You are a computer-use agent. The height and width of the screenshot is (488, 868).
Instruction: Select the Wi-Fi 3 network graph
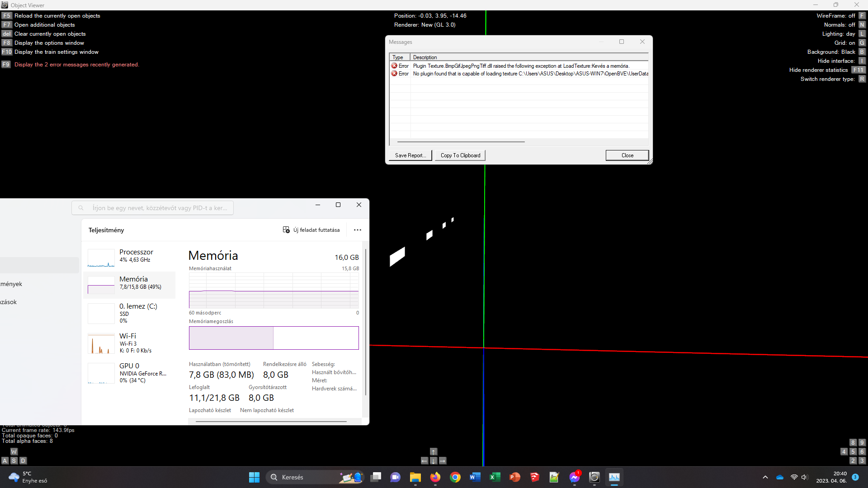click(130, 343)
